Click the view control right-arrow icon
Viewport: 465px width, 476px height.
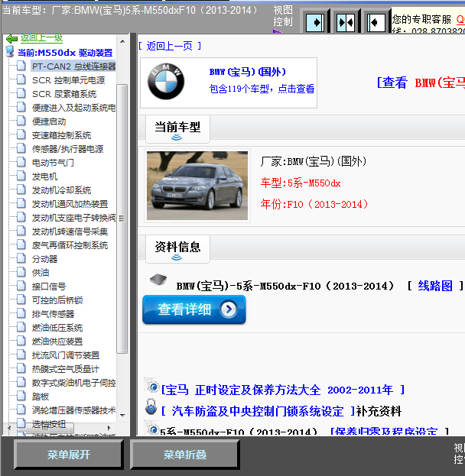[x=315, y=22]
